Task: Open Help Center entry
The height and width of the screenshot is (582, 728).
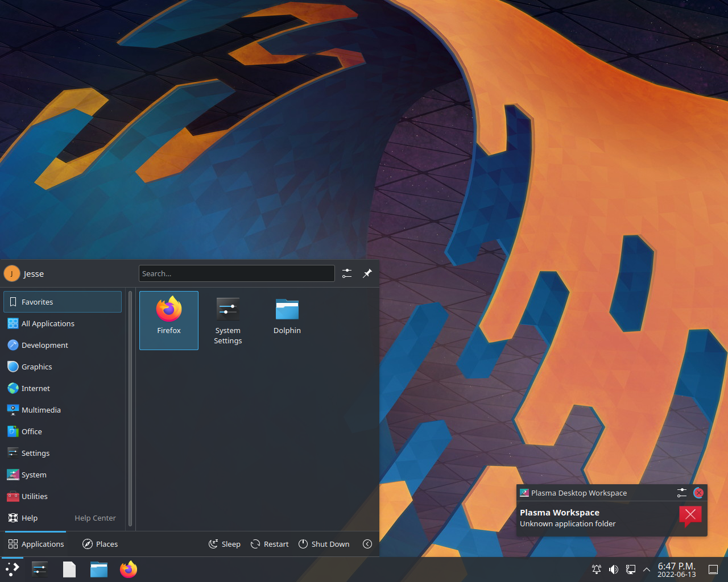Action: point(63,518)
